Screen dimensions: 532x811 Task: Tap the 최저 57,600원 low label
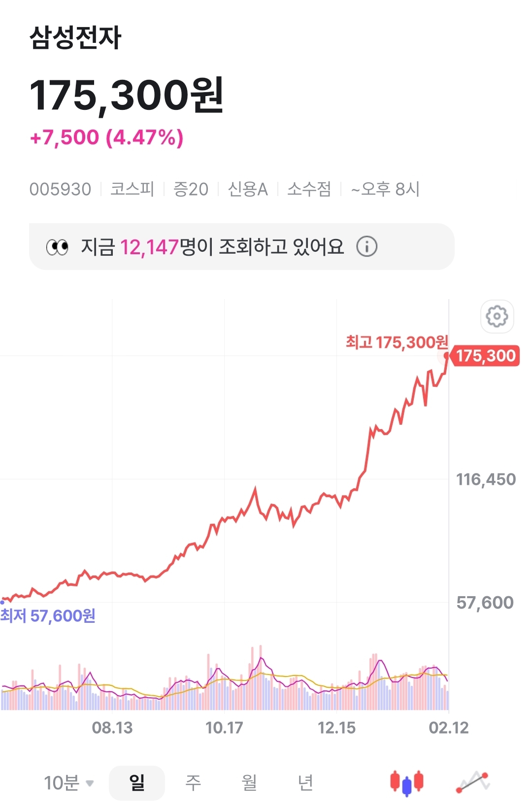(x=48, y=616)
